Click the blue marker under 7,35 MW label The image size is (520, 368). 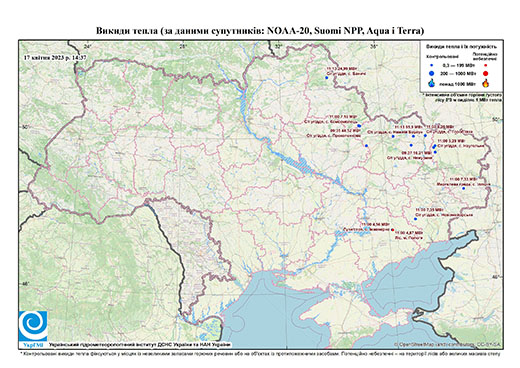(415, 219)
